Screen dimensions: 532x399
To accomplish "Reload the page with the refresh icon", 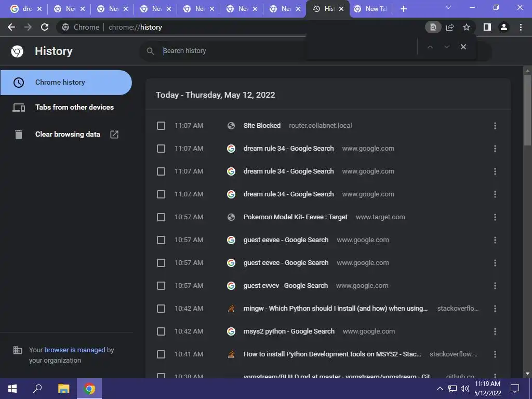I will pos(45,27).
